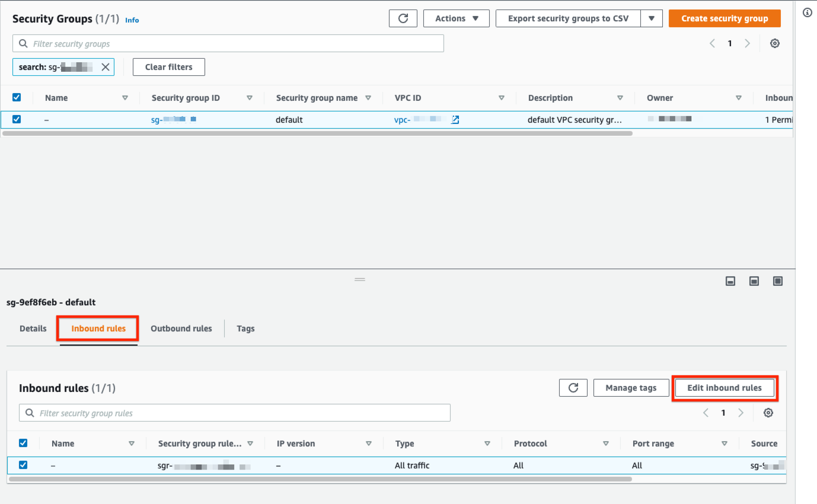Refresh the inbound rules table
This screenshot has height=504, width=817.
(573, 387)
